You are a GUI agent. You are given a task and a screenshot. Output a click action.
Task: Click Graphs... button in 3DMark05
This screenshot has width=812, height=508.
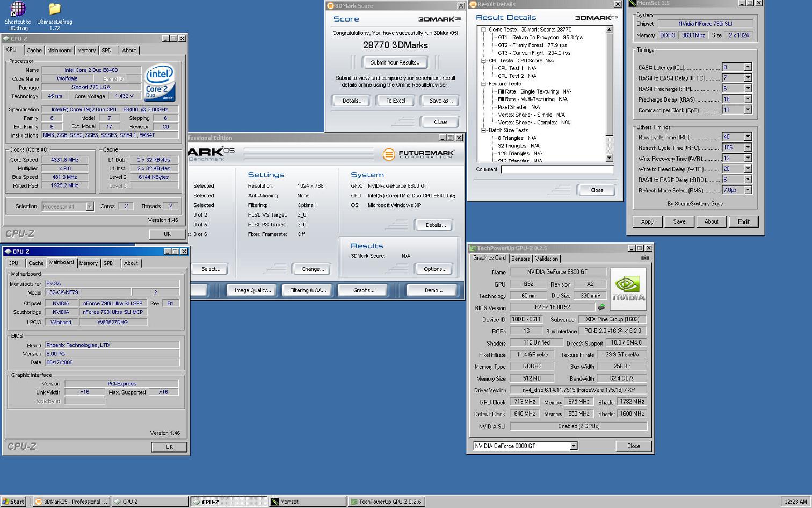point(364,290)
